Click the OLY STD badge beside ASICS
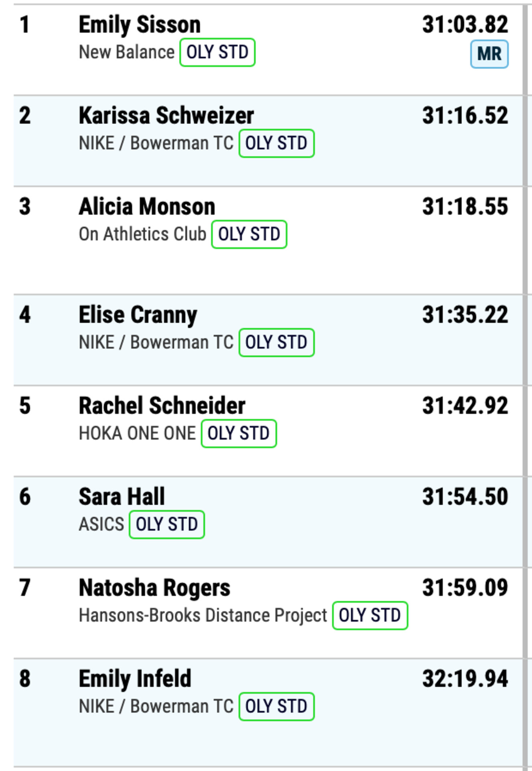The width and height of the screenshot is (532, 771). click(x=167, y=524)
